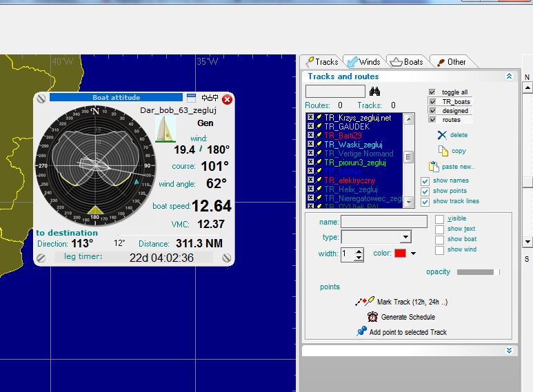This screenshot has height=392, width=533.
Task: Click the sailboat Gen sail icon
Action: (166, 129)
